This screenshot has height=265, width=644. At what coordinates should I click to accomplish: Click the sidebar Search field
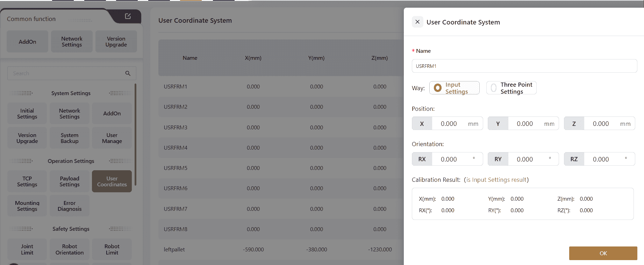(66, 73)
